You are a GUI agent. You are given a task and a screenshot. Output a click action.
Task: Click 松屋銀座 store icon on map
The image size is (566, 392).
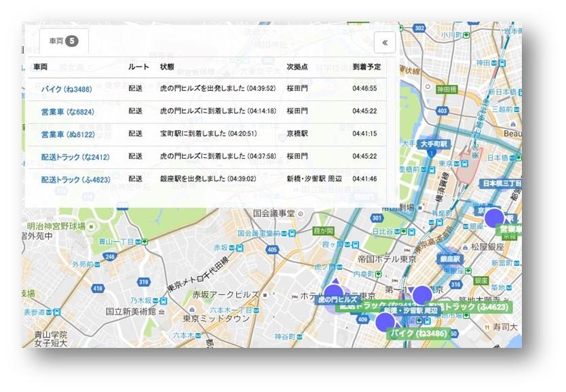coord(466,248)
